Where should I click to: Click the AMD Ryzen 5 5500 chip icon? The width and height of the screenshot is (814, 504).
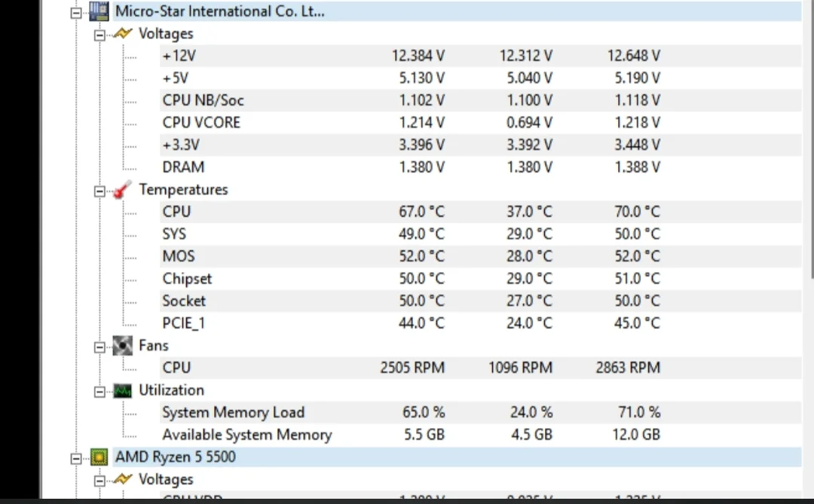[99, 457]
